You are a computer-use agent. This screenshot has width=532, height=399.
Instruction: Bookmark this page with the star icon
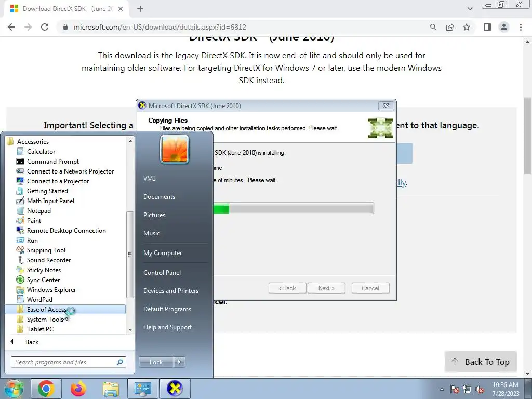click(x=467, y=27)
